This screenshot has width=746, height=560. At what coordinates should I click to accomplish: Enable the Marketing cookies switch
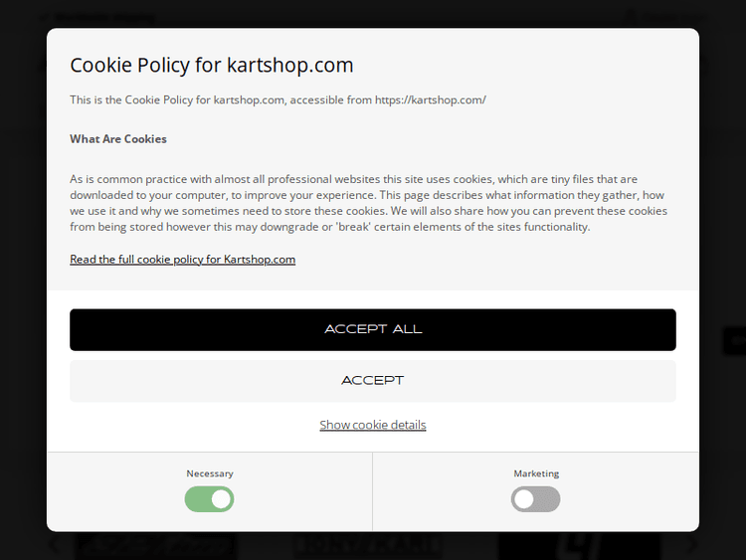pyautogui.click(x=535, y=499)
